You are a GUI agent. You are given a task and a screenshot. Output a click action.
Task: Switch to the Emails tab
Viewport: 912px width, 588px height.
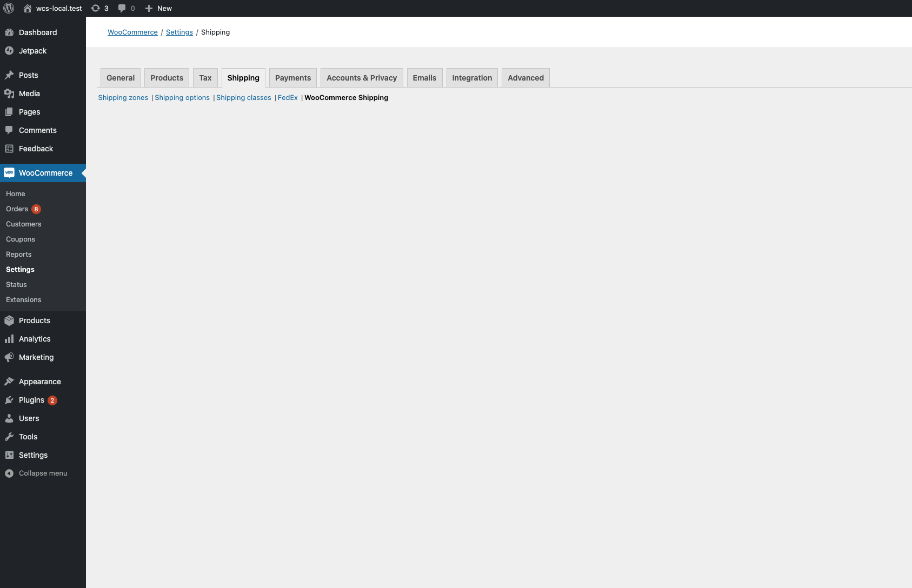point(424,77)
